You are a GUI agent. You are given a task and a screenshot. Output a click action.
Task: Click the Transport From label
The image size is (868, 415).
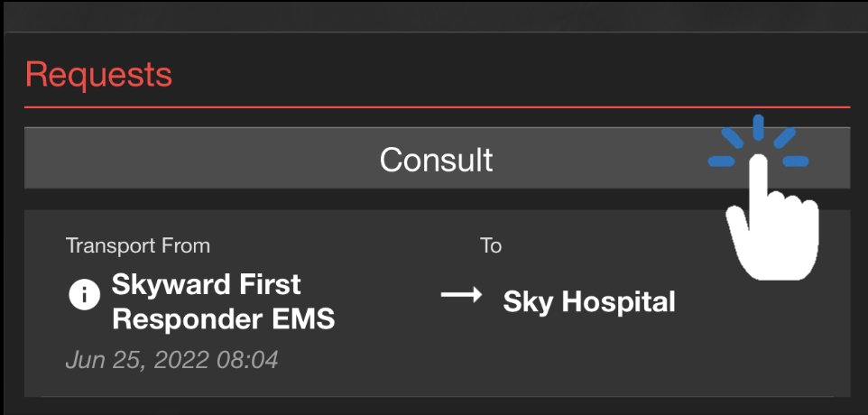coord(138,245)
